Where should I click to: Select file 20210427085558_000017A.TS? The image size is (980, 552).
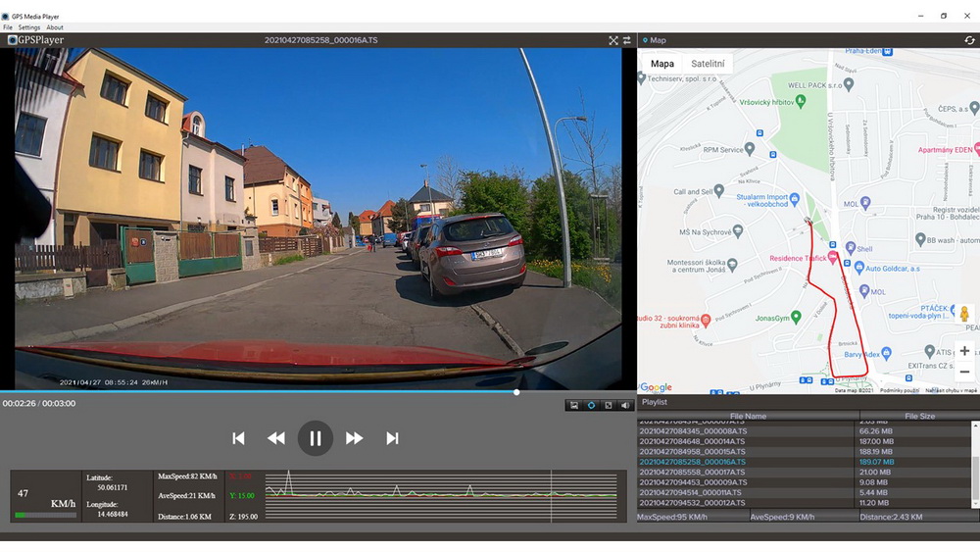click(692, 472)
